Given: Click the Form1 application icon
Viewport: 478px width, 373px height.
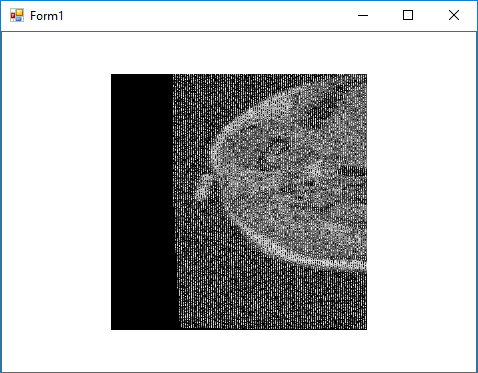Looking at the screenshot, I should [17, 15].
